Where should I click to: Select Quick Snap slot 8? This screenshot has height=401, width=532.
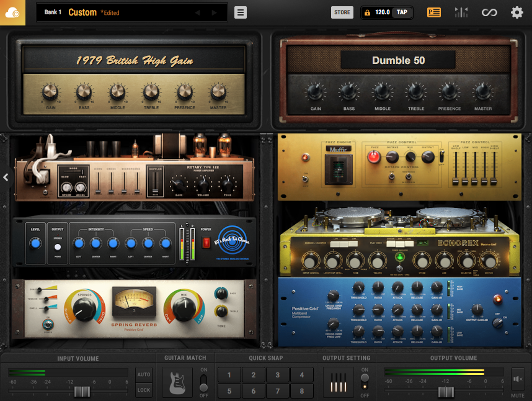coord(301,391)
